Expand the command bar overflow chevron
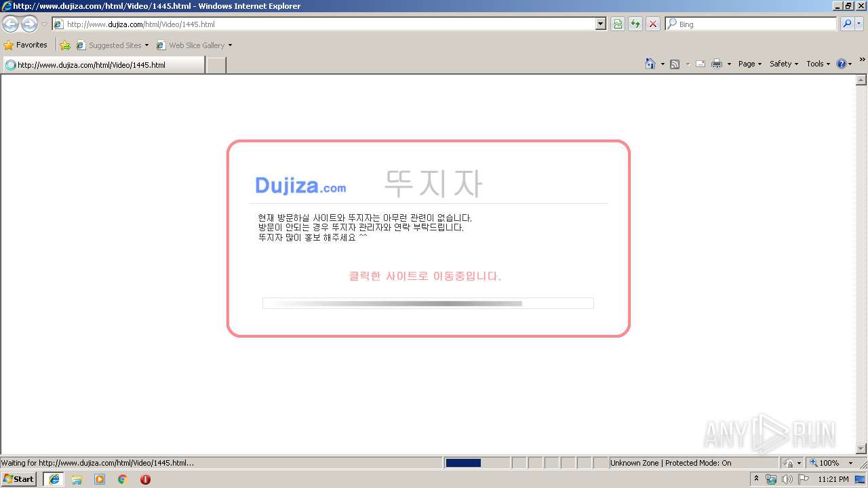Screen dimensions: 868x488 pos(862,60)
